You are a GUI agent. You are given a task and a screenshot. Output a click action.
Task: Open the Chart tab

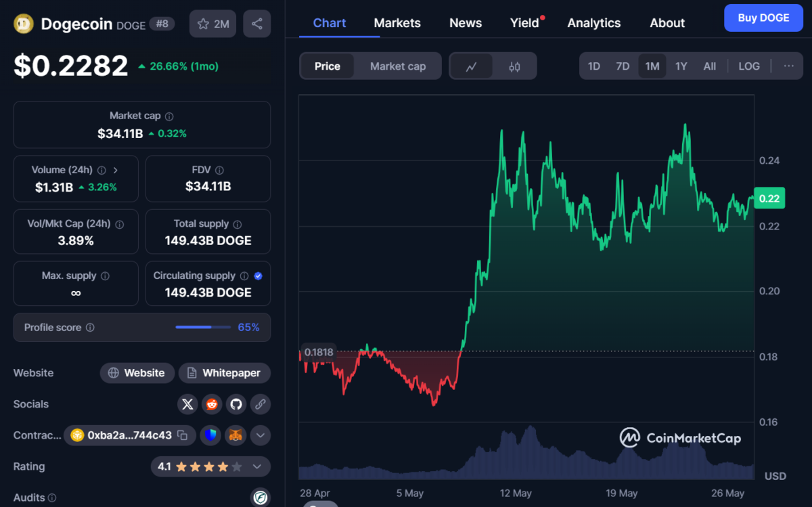330,23
